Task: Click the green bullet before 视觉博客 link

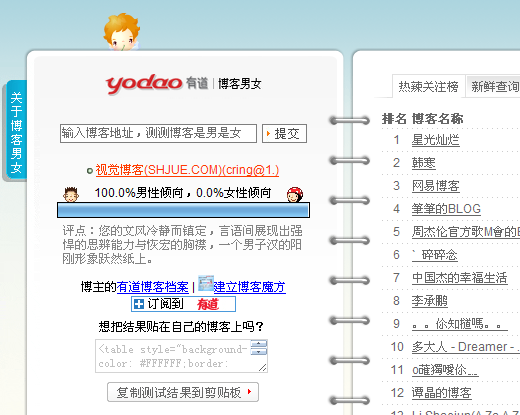Action: [89, 171]
